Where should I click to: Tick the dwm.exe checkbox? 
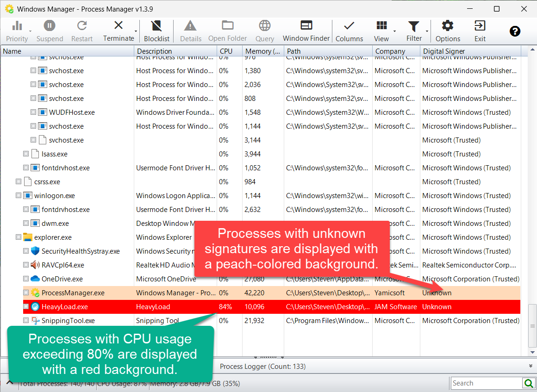[x=26, y=223]
